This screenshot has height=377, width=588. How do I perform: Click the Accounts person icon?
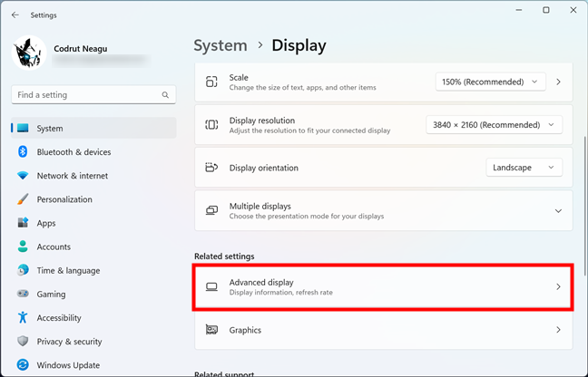[23, 246]
